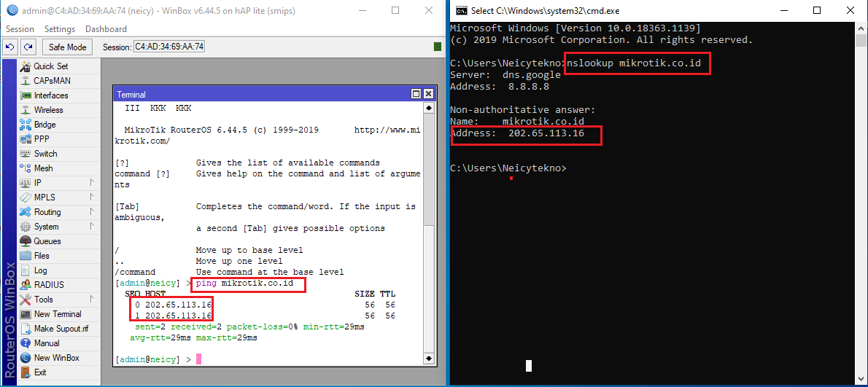Screen dimensions: 868x387
Task: Close the Terminal inner window
Action: (x=428, y=95)
